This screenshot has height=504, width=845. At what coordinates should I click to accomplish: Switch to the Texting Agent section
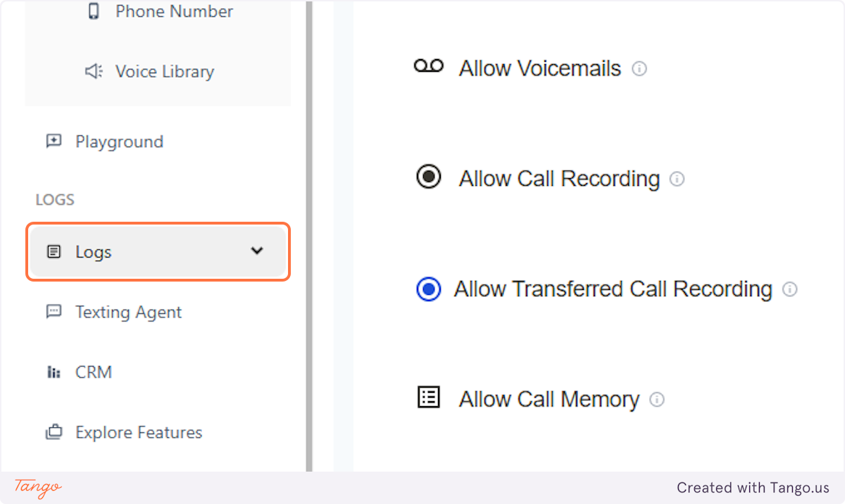[128, 312]
